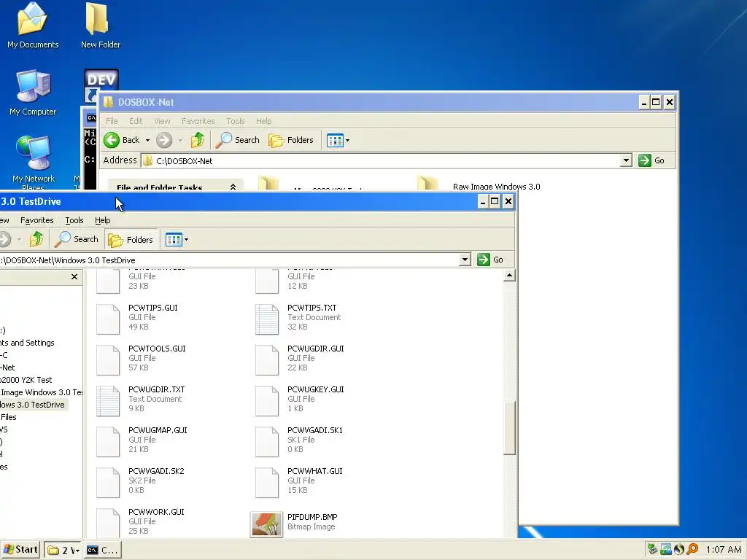This screenshot has height=560, width=747.
Task: Click the TestDrive address path field
Action: click(x=229, y=260)
